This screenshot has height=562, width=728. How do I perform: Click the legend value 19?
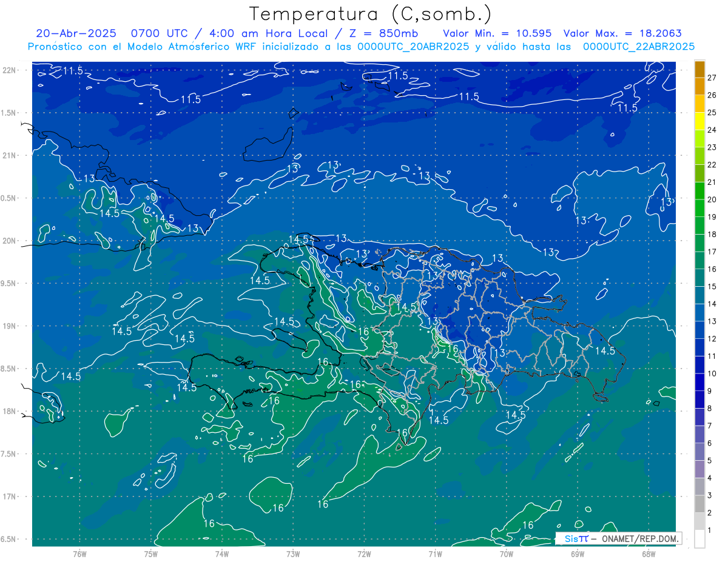coord(712,217)
